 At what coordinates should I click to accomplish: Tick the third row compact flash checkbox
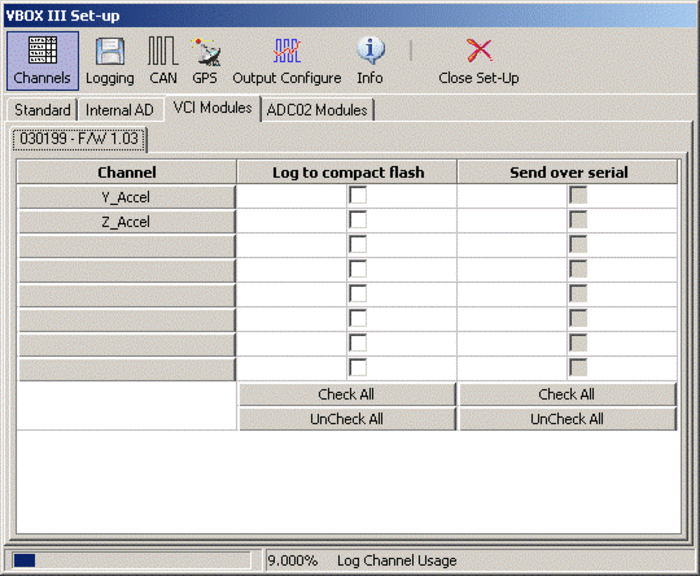pyautogui.click(x=358, y=245)
